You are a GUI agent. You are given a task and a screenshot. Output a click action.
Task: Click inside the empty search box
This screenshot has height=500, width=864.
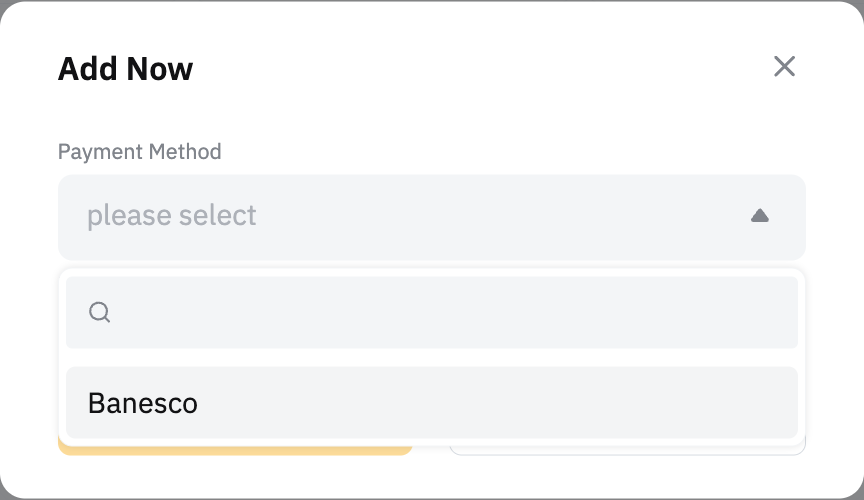tap(450, 313)
